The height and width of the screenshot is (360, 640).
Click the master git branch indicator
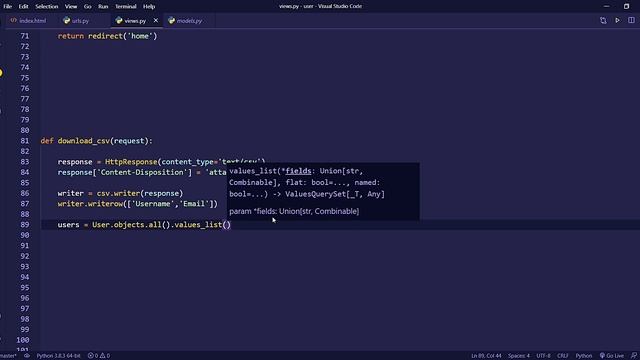click(8, 356)
